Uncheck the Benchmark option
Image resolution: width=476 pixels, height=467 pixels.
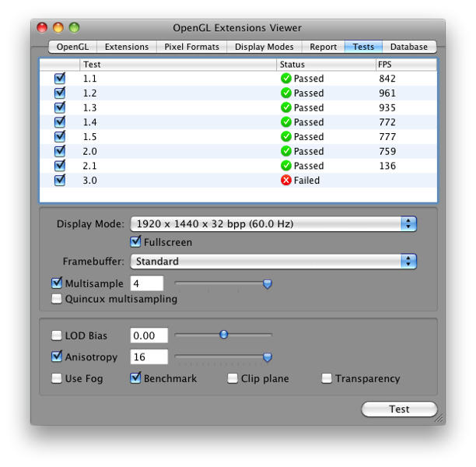(135, 378)
